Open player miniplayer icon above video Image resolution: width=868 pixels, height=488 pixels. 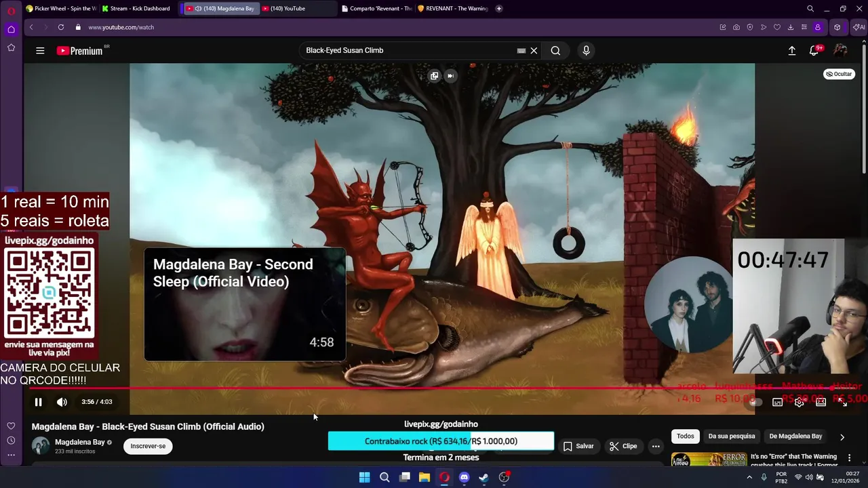(434, 76)
